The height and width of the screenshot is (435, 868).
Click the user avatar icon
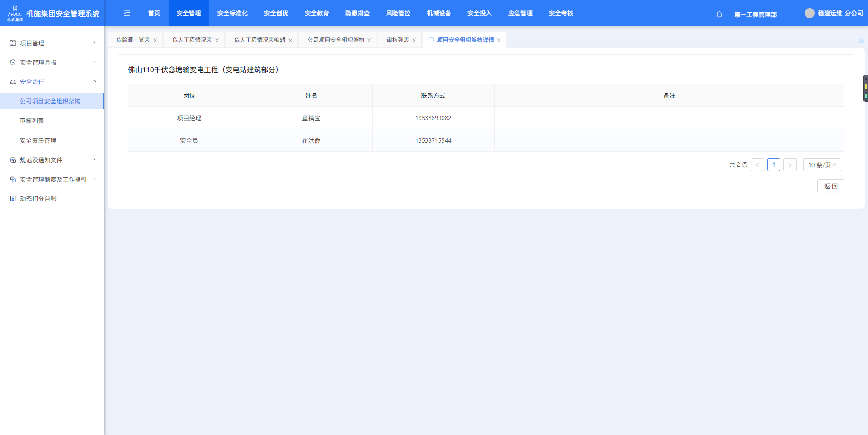(x=809, y=14)
